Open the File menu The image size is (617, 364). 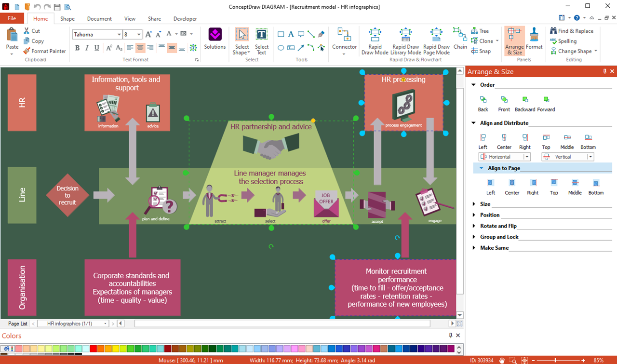coord(12,18)
